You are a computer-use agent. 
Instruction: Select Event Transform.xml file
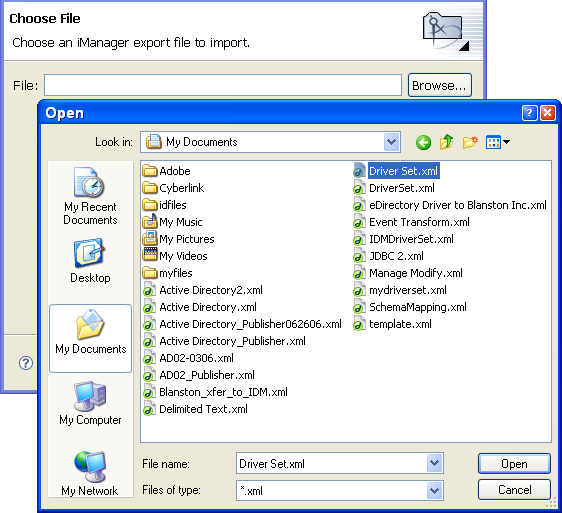point(411,222)
